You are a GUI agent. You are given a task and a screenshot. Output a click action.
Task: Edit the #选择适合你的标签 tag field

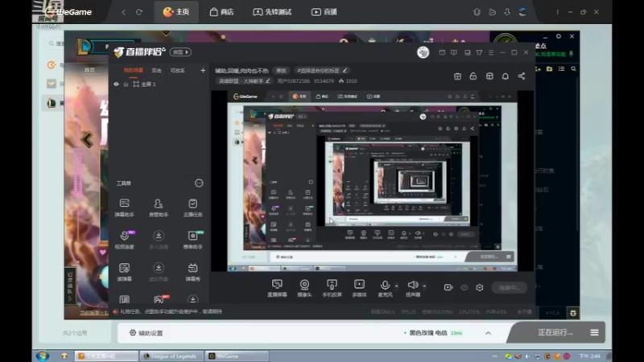(321, 71)
